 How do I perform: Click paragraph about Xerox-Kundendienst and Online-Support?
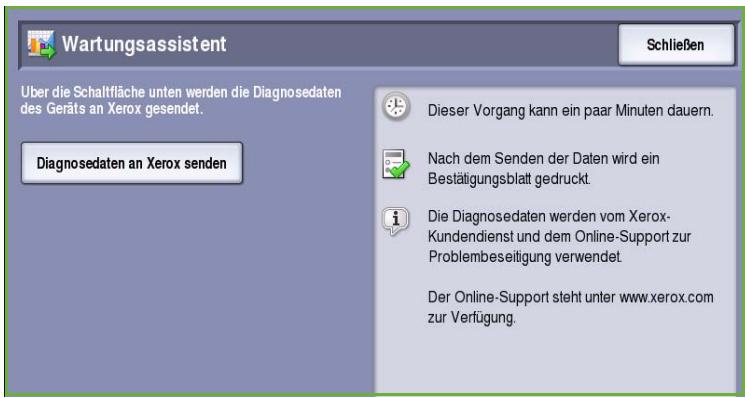click(559, 237)
